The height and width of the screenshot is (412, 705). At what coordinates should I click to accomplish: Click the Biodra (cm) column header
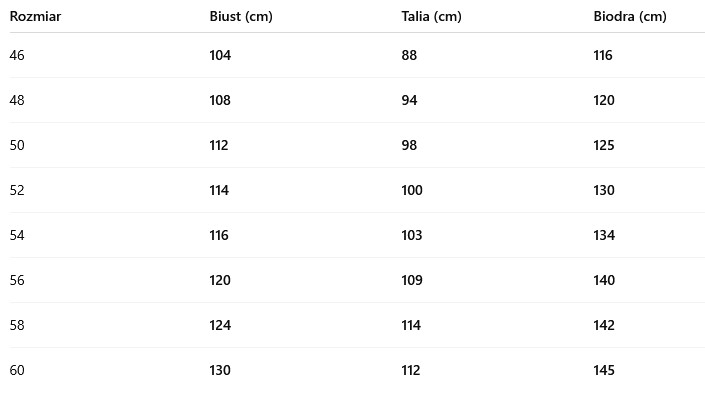(630, 17)
